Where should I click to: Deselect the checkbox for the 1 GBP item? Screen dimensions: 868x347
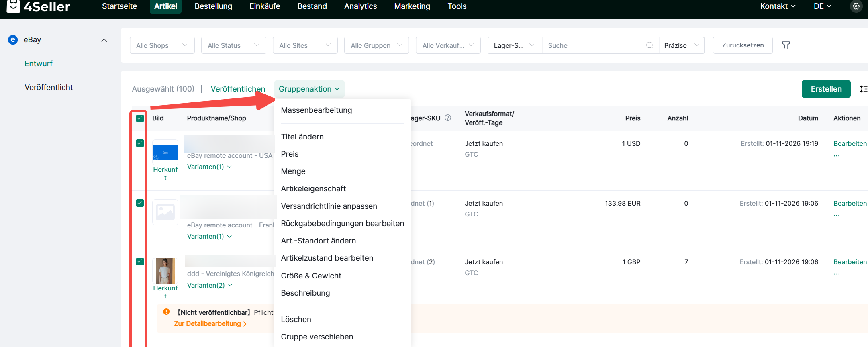[140, 262]
